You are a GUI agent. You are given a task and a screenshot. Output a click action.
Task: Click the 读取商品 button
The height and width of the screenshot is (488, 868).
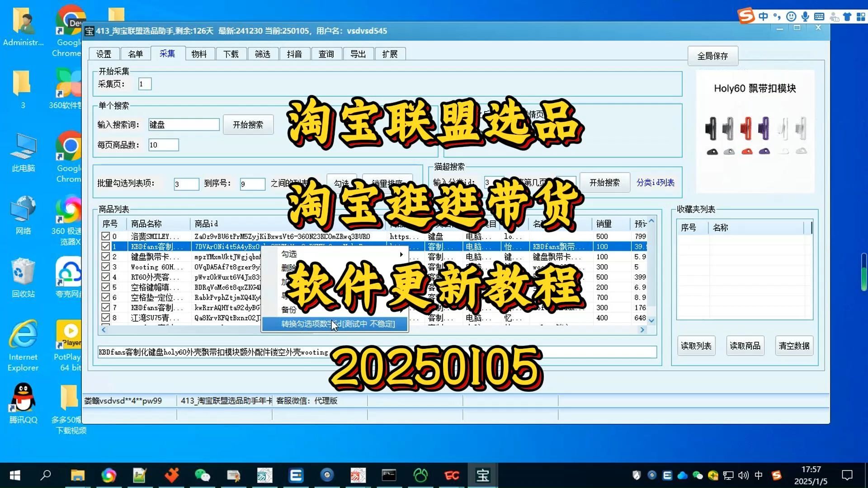[745, 346]
